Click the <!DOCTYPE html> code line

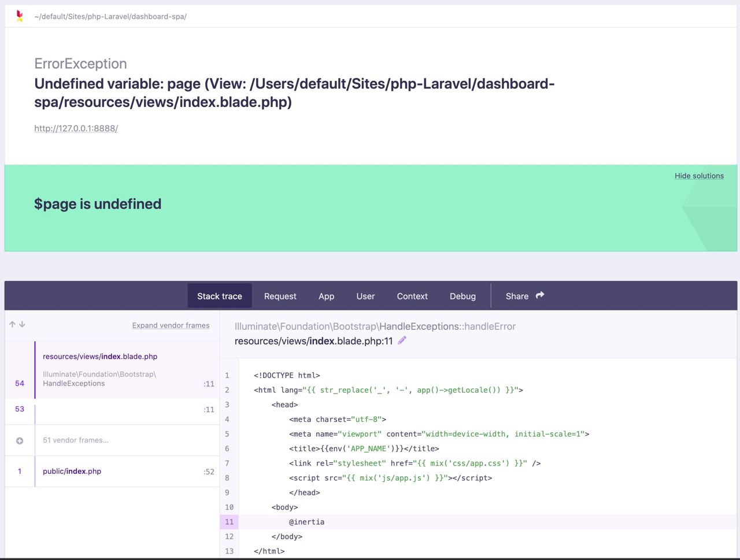click(287, 375)
